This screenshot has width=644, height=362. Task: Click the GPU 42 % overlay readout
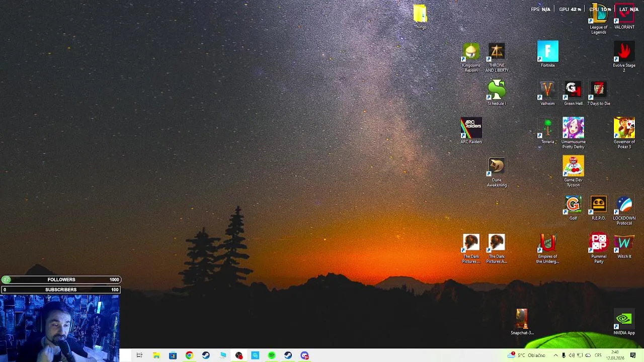pos(570,9)
